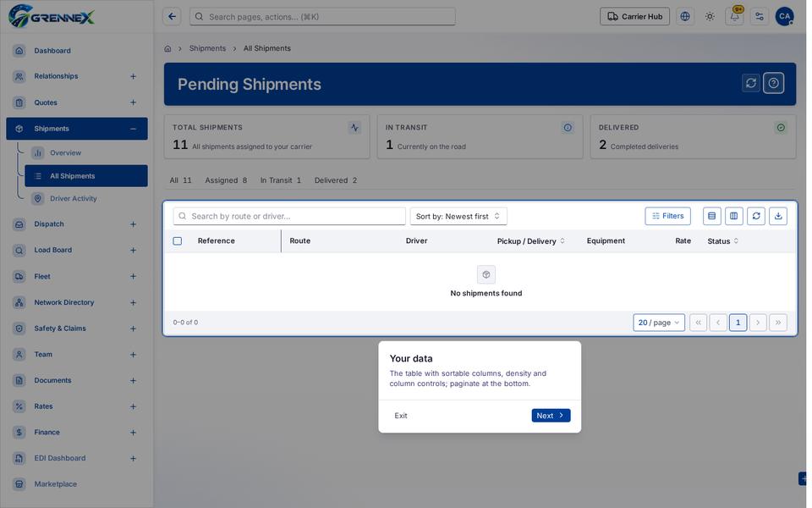Focus the Search by route or driver field
The width and height of the screenshot is (812, 508).
tap(289, 216)
